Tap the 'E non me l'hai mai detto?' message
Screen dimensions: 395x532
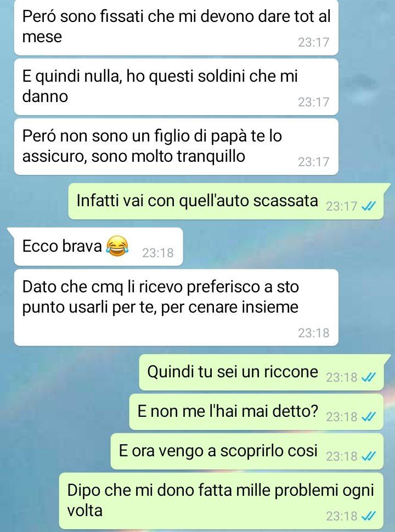(256, 412)
